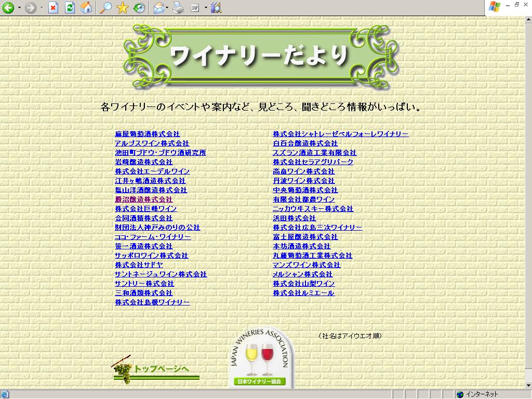This screenshot has height=399, width=532.
Task: Open 合同酒精株式会社 link
Action: [144, 218]
